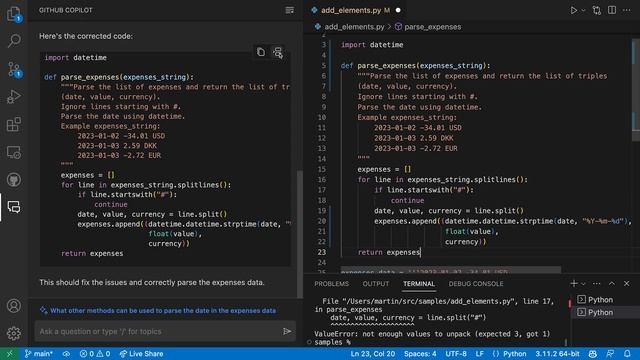Start Live Share session
Viewport: 640px width, 360px height.
(141, 353)
